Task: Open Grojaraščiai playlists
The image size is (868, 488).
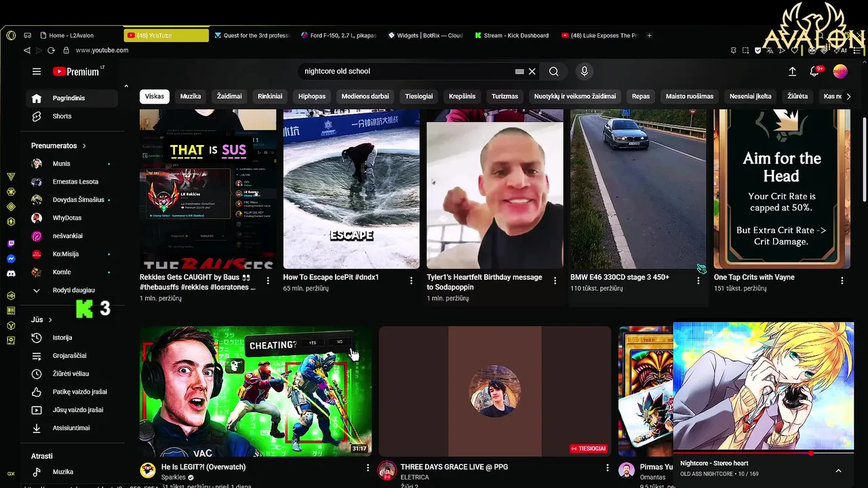Action: [x=72, y=356]
